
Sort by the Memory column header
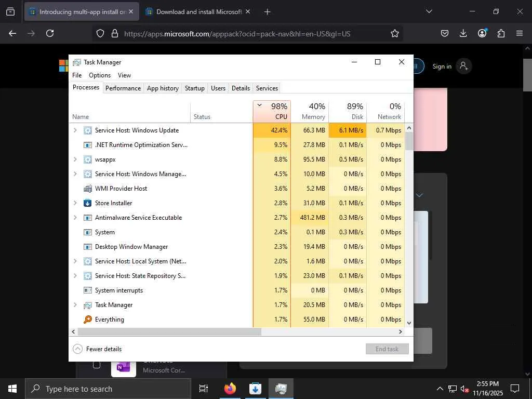click(x=310, y=111)
